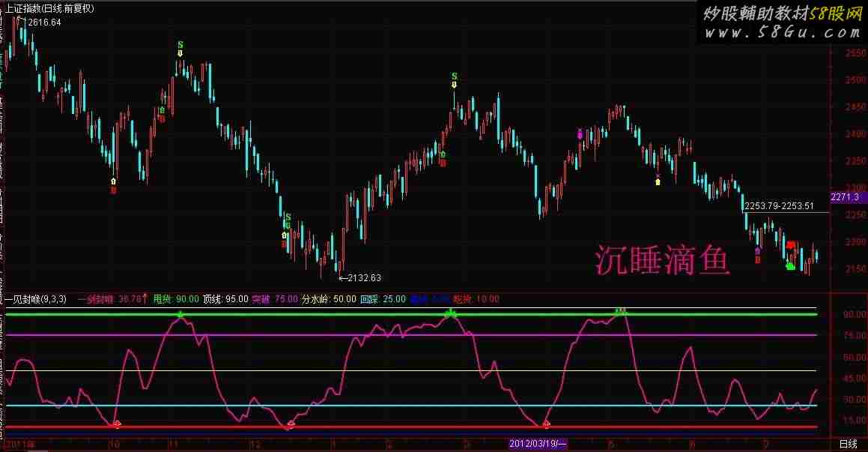Click the S sell signal at the November peak
868x452 pixels.
coord(180,45)
